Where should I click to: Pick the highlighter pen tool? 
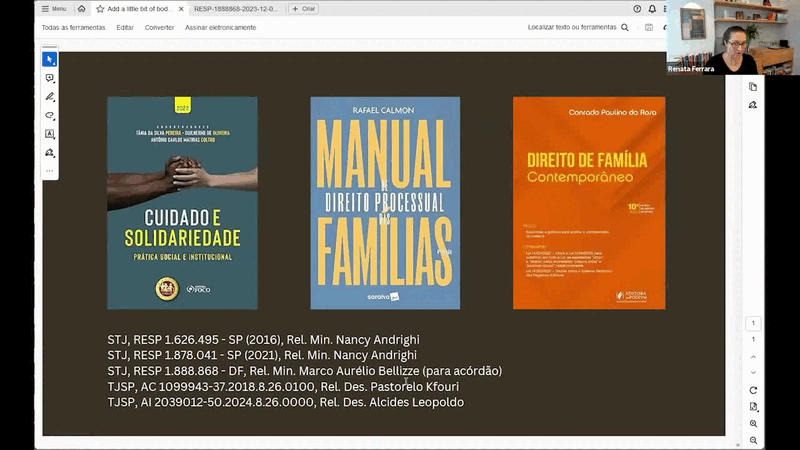click(x=49, y=96)
